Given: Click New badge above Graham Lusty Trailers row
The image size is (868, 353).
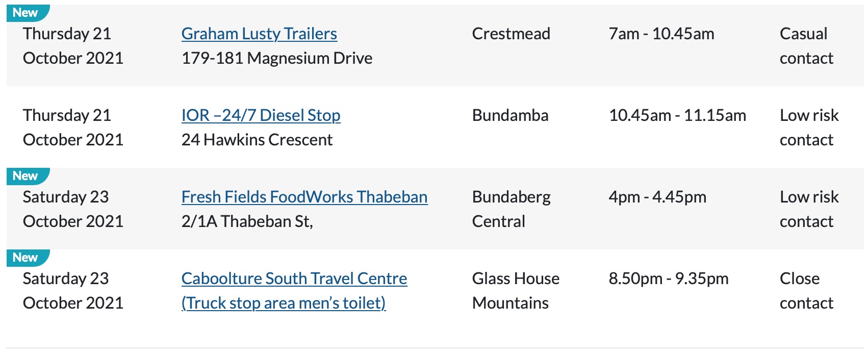Looking at the screenshot, I should coord(26,13).
